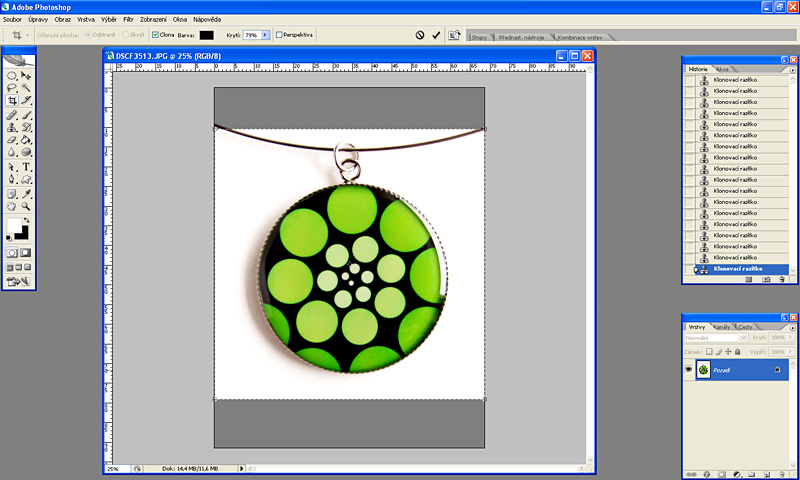Image resolution: width=800 pixels, height=480 pixels.
Task: Switch to the Kanály tab
Action: pos(722,327)
